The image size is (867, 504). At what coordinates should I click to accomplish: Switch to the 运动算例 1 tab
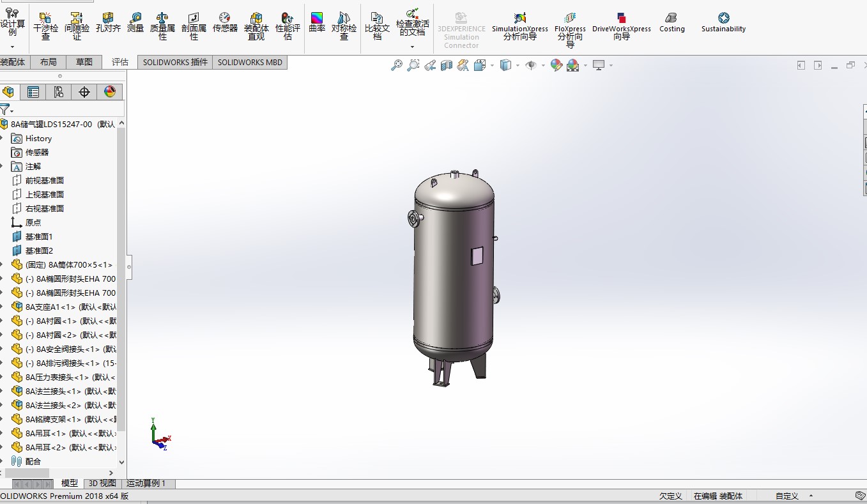tap(146, 484)
